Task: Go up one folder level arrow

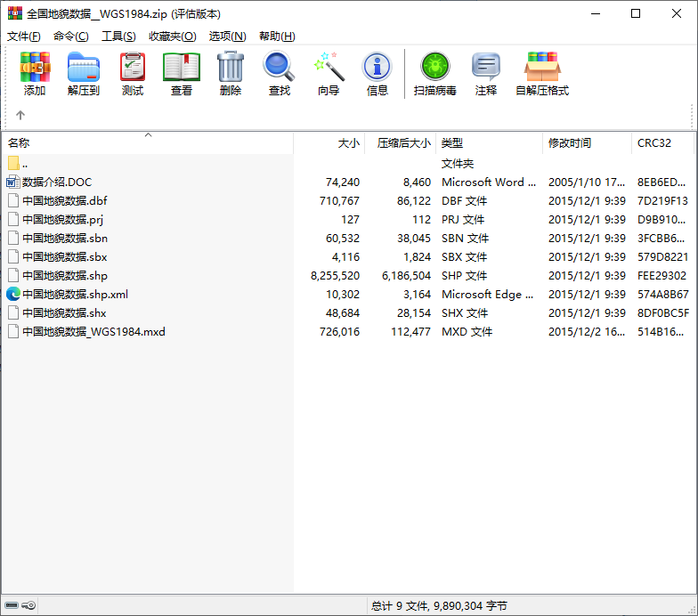Action: (20, 116)
